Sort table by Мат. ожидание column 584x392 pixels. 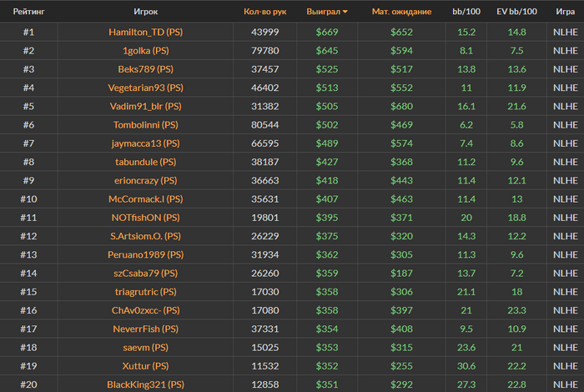pyautogui.click(x=401, y=12)
